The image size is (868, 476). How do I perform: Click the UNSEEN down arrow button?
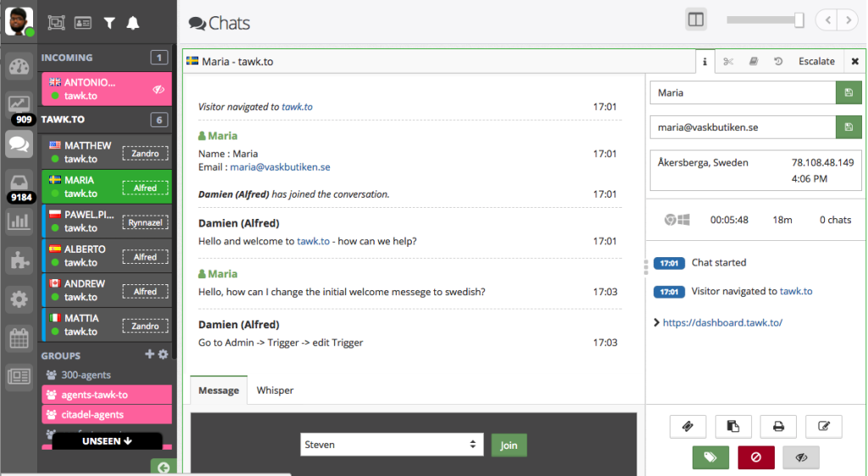pyautogui.click(x=107, y=441)
